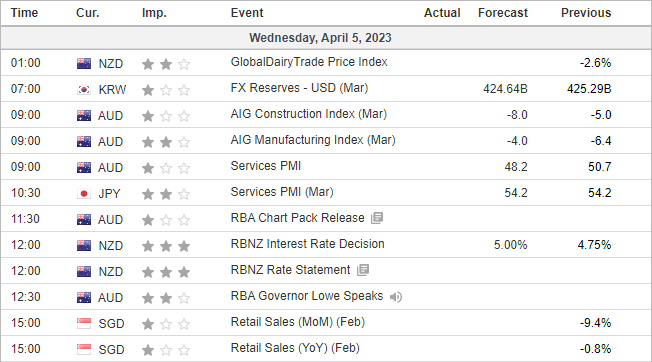Click the 07:00 time cell
This screenshot has height=362, width=652.
coord(25,89)
